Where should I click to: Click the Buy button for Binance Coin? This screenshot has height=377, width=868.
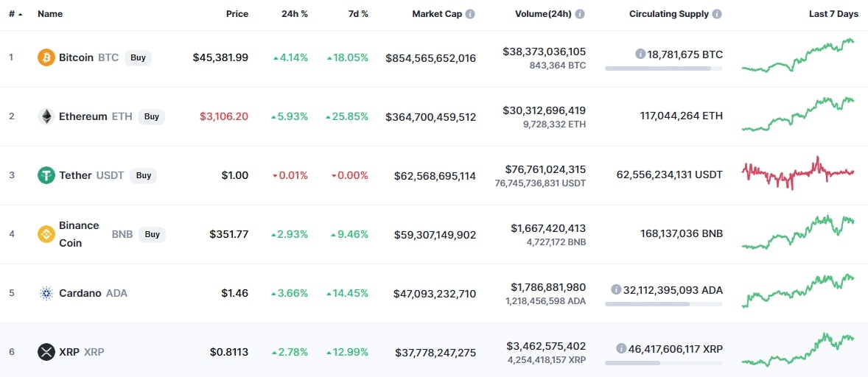[153, 234]
